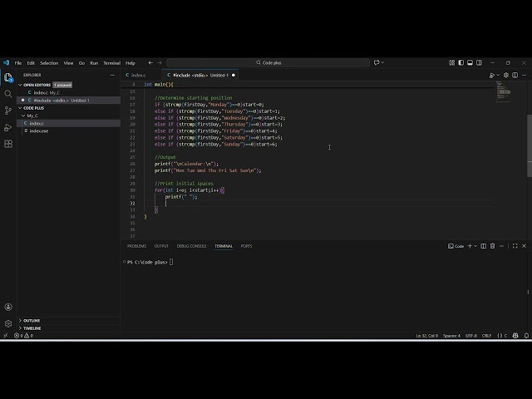Open the Run menu
This screenshot has height=399, width=532.
point(94,63)
